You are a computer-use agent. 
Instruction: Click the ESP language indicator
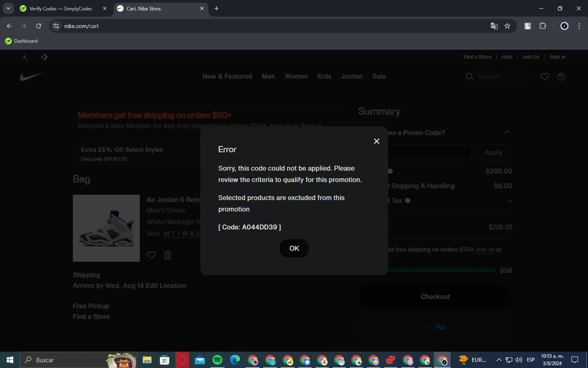(531, 360)
